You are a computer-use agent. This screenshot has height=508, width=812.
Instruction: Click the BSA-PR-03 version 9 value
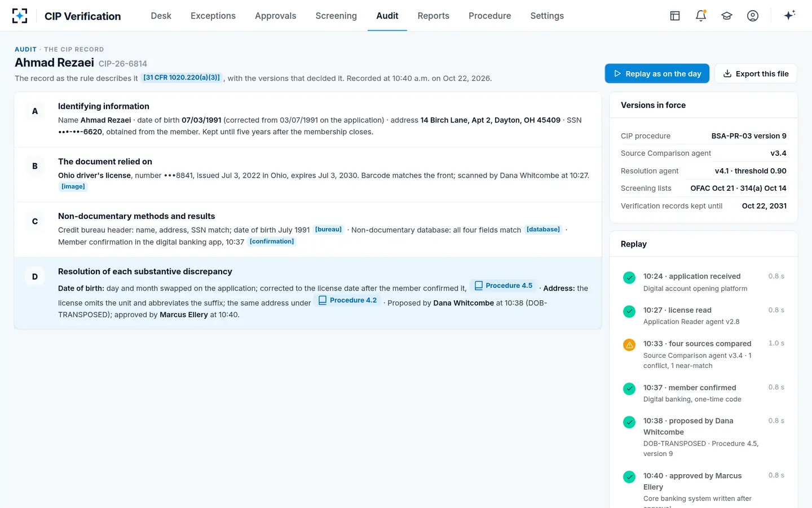[749, 136]
